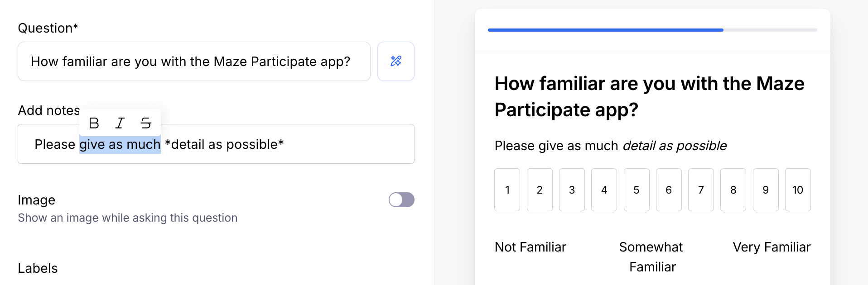This screenshot has height=285, width=868.
Task: Select rating 2 on the scale
Action: tap(540, 190)
